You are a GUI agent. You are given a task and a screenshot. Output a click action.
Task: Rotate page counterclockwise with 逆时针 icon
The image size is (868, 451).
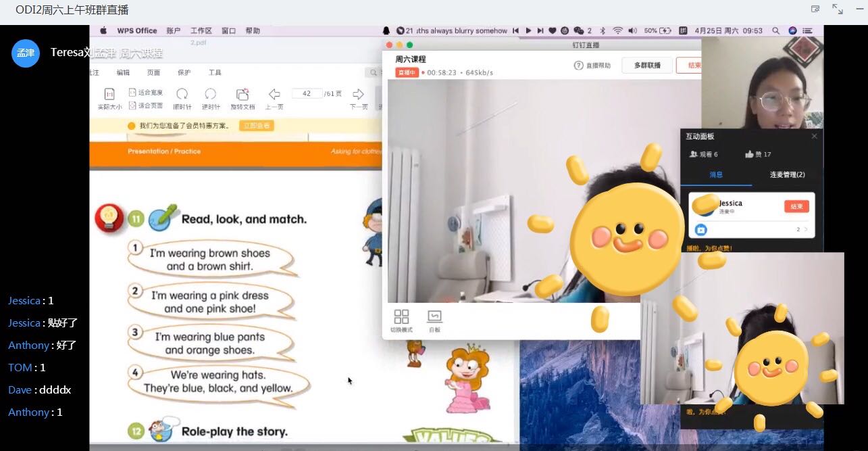[211, 95]
